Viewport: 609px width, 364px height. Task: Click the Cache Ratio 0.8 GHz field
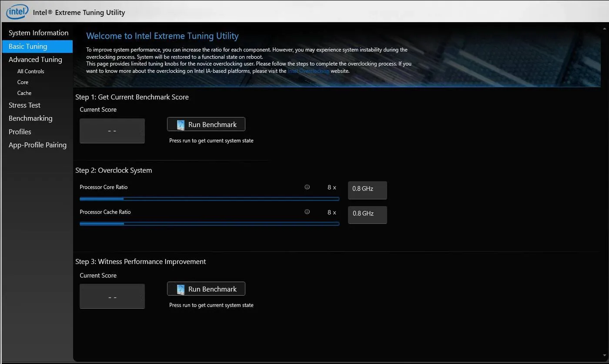click(x=368, y=215)
